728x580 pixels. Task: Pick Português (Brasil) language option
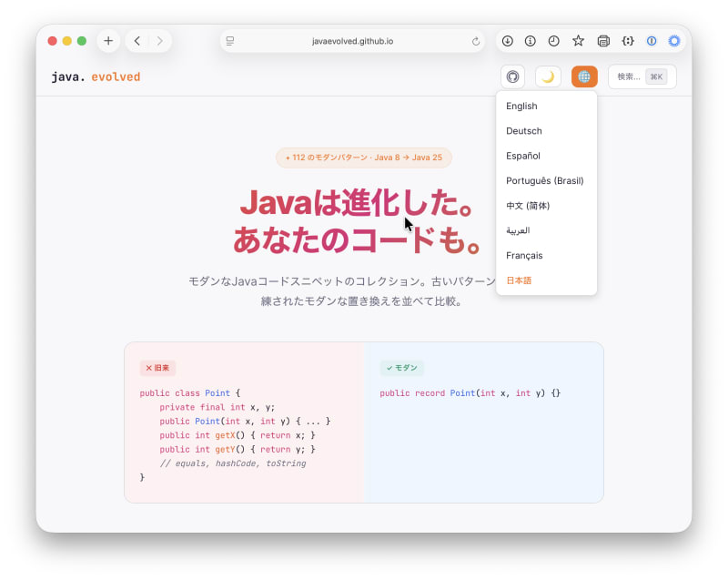(544, 181)
